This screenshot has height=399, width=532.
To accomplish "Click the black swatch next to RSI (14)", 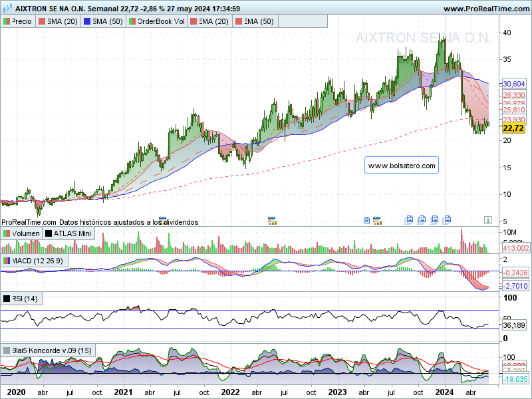I will [7, 299].
